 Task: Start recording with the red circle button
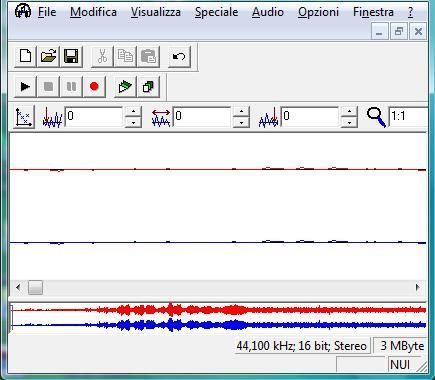94,87
